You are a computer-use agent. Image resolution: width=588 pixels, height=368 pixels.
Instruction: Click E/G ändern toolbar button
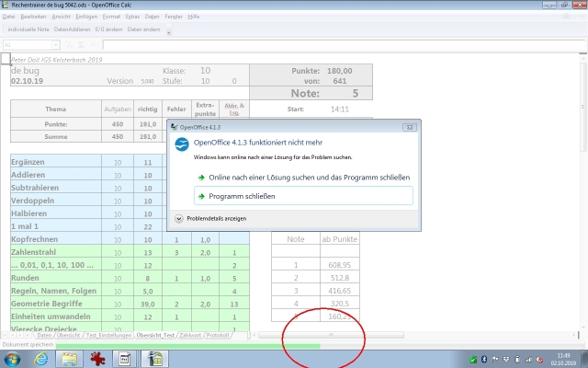pos(108,29)
